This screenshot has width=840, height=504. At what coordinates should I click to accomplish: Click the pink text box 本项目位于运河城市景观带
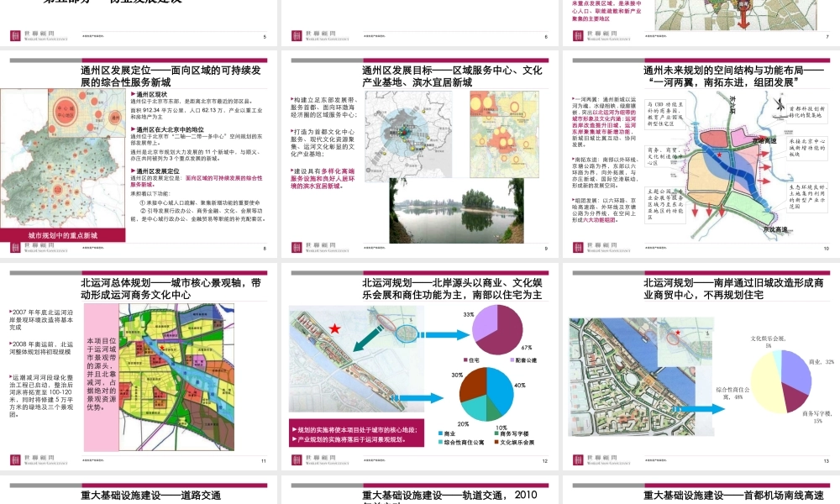pyautogui.click(x=102, y=378)
